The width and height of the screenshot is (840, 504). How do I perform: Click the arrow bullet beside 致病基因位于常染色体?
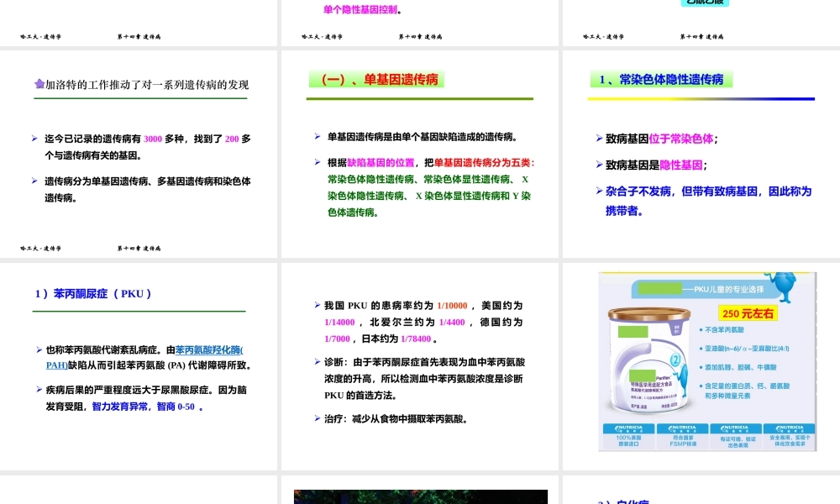599,139
